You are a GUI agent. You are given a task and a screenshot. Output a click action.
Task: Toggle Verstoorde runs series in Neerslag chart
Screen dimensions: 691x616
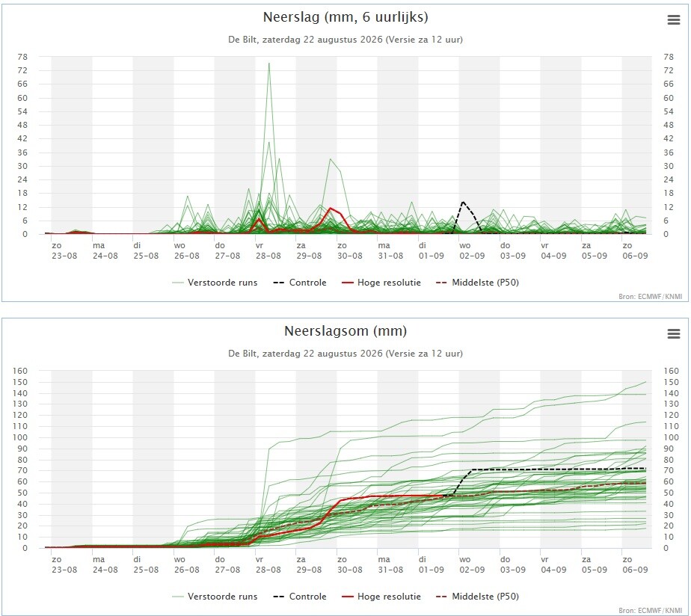(215, 283)
